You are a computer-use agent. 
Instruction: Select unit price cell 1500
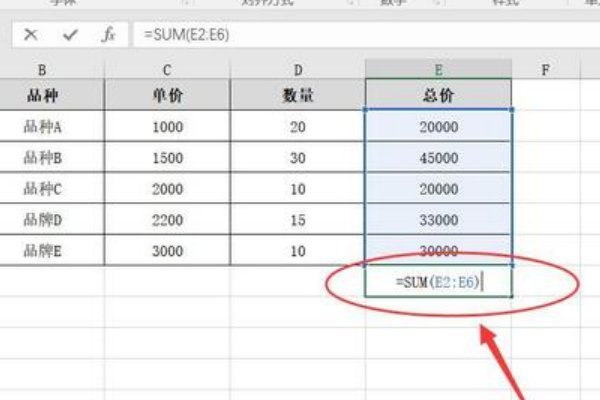point(167,157)
